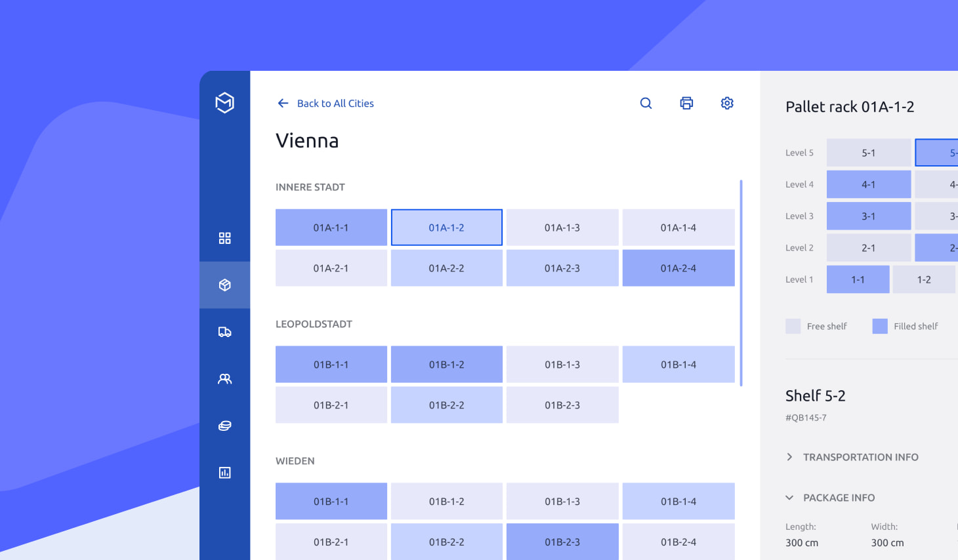This screenshot has width=958, height=560.
Task: Select pallet rack 01A-2-4
Action: pyautogui.click(x=678, y=268)
